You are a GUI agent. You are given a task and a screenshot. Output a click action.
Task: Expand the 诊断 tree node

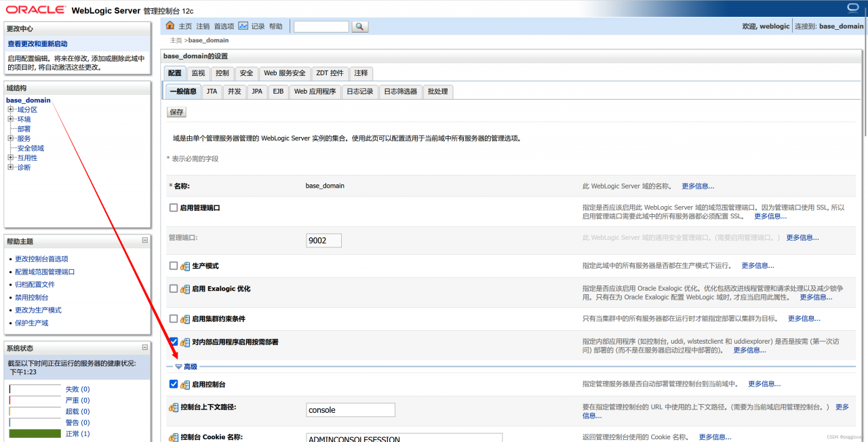click(x=11, y=167)
